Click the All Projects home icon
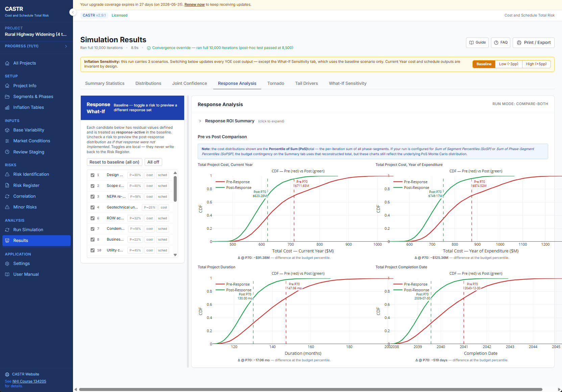562x392 pixels. (7, 63)
